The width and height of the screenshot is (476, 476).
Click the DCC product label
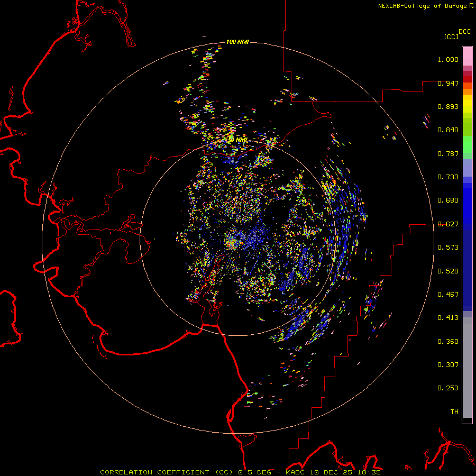[465, 32]
